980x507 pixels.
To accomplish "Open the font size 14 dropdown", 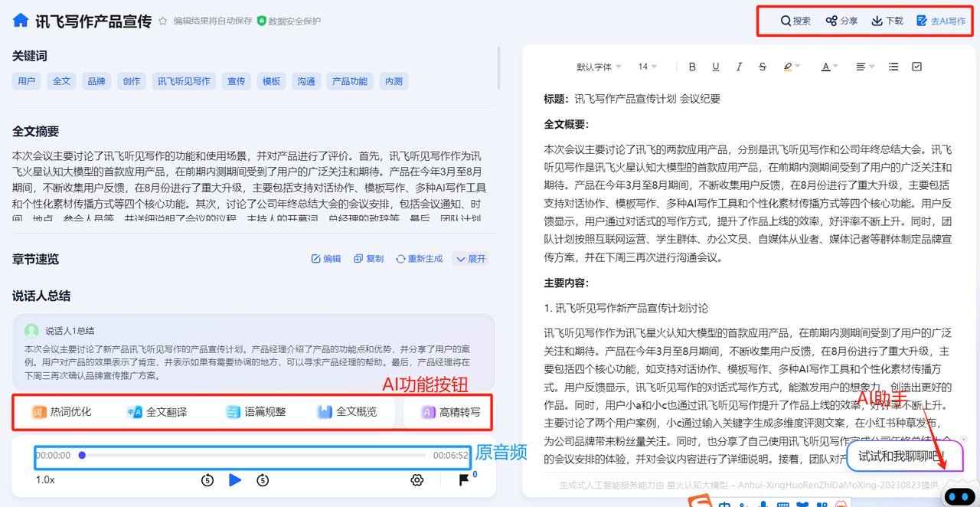I will (x=648, y=67).
